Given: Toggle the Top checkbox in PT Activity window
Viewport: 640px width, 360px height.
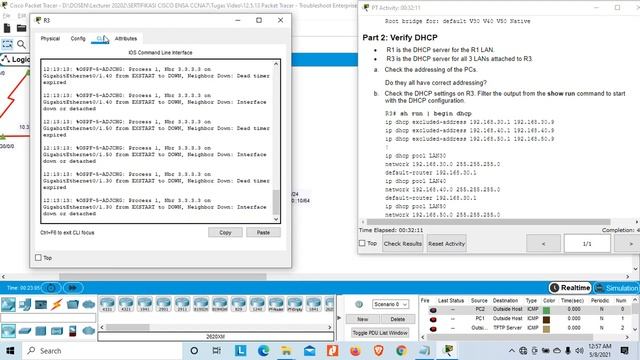Looking at the screenshot, I should [362, 243].
